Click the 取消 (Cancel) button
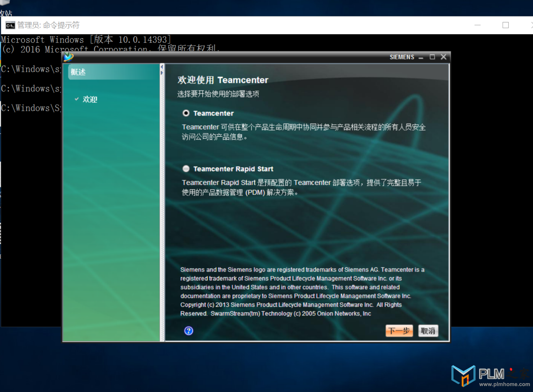Viewport: 533px width, 392px height. coord(428,331)
